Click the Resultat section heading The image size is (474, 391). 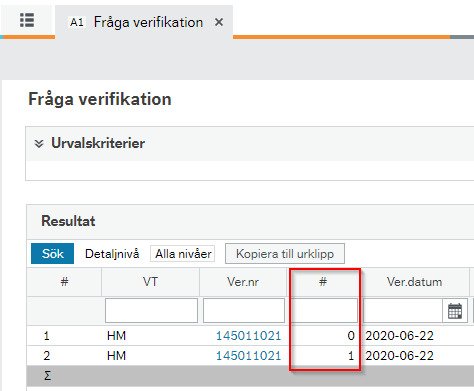68,221
